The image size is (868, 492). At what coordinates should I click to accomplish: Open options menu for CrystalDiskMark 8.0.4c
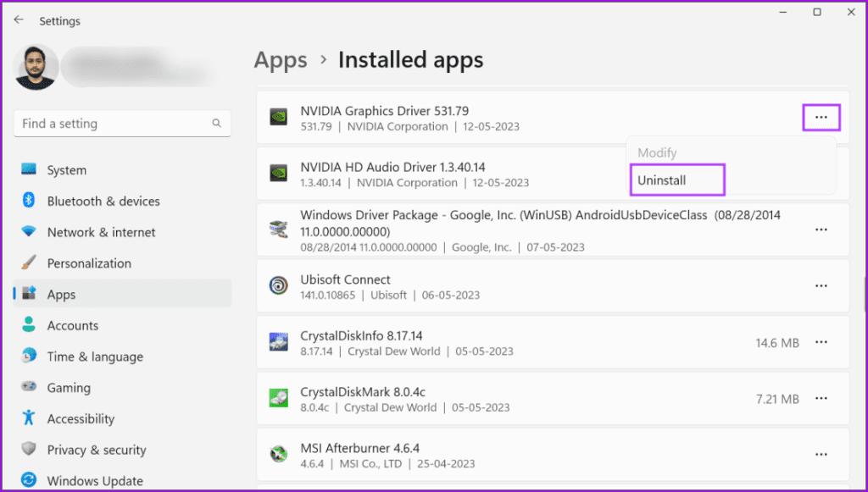[821, 398]
